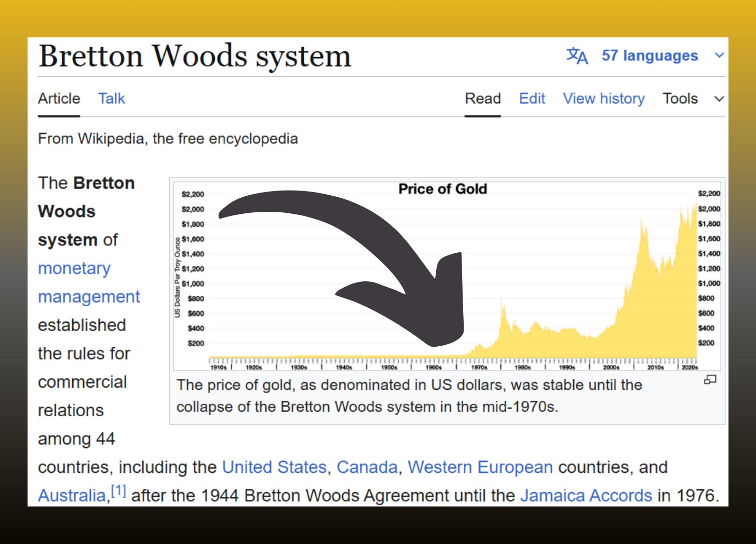Image resolution: width=756 pixels, height=544 pixels.
Task: Expand the languages dropdown chevron
Action: pos(719,56)
